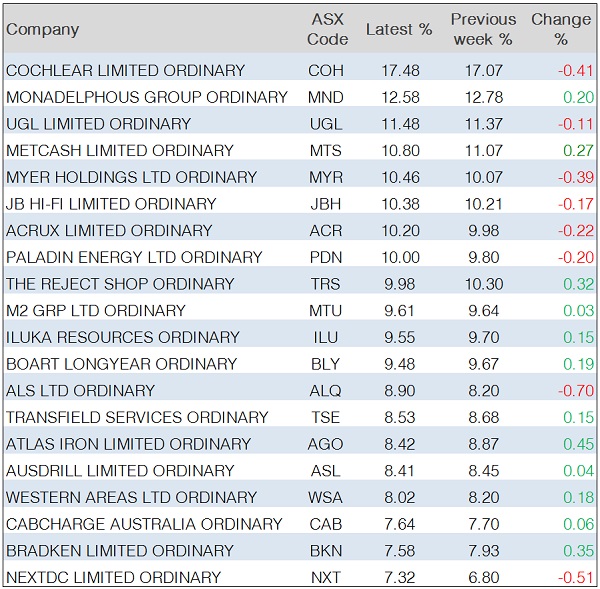The image size is (600, 589).
Task: Click the Change % column header
Action: 561,29
